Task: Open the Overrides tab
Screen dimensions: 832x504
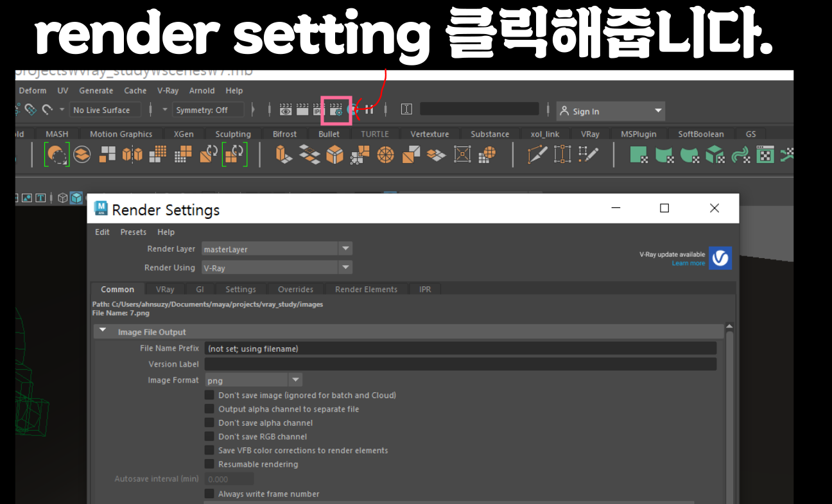Action: [295, 290]
